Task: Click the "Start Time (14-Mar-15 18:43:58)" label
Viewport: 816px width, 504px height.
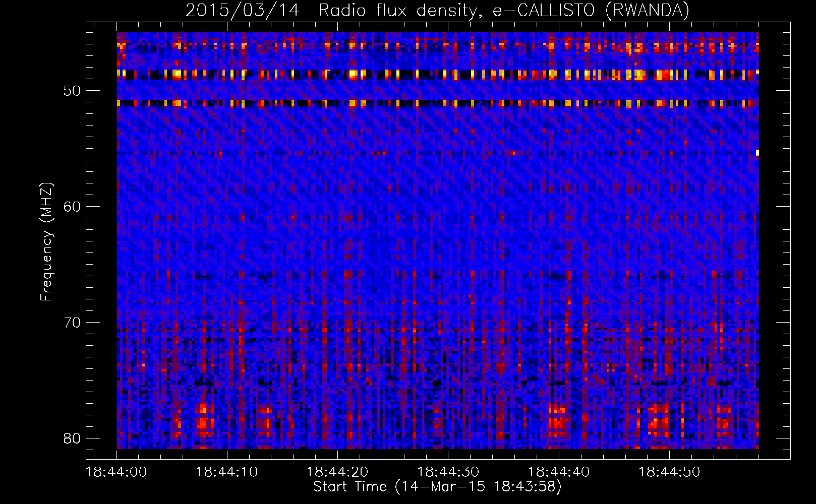Action: pyautogui.click(x=437, y=487)
